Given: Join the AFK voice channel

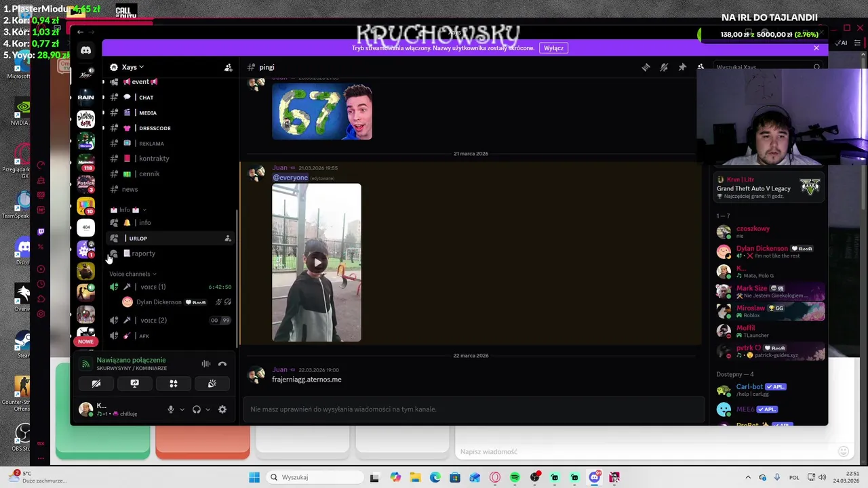Looking at the screenshot, I should click(x=170, y=336).
